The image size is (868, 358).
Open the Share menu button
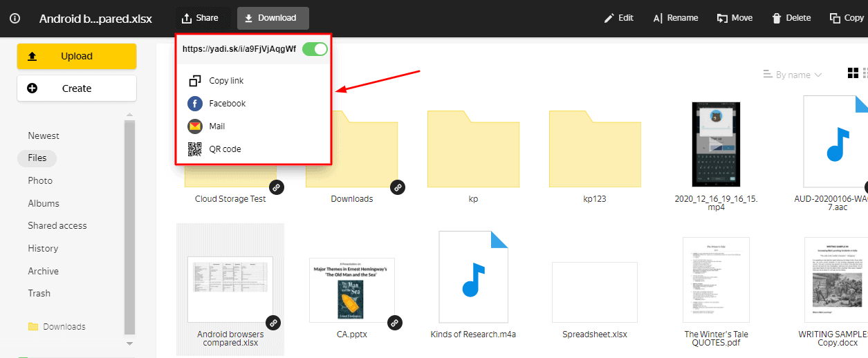(200, 18)
